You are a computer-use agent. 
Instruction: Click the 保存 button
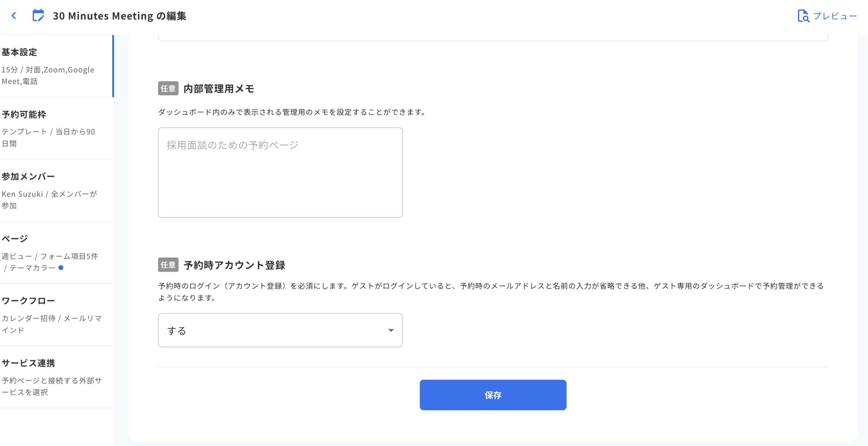(x=493, y=395)
